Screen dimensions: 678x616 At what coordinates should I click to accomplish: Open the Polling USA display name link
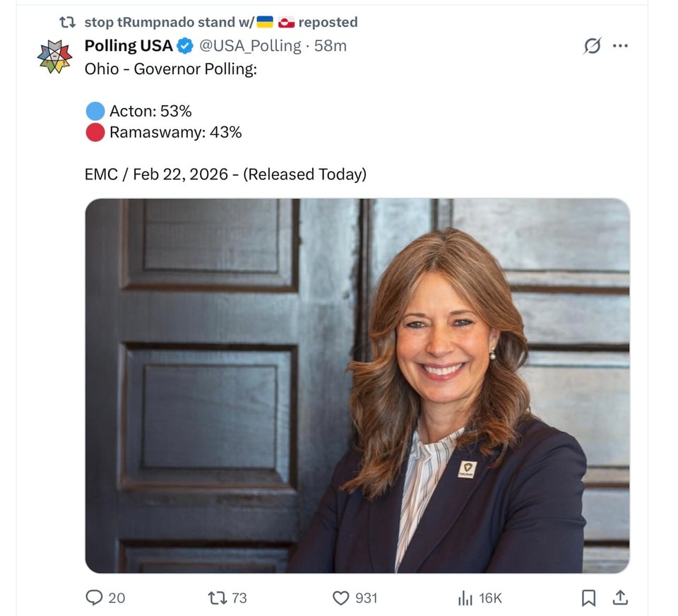point(129,46)
